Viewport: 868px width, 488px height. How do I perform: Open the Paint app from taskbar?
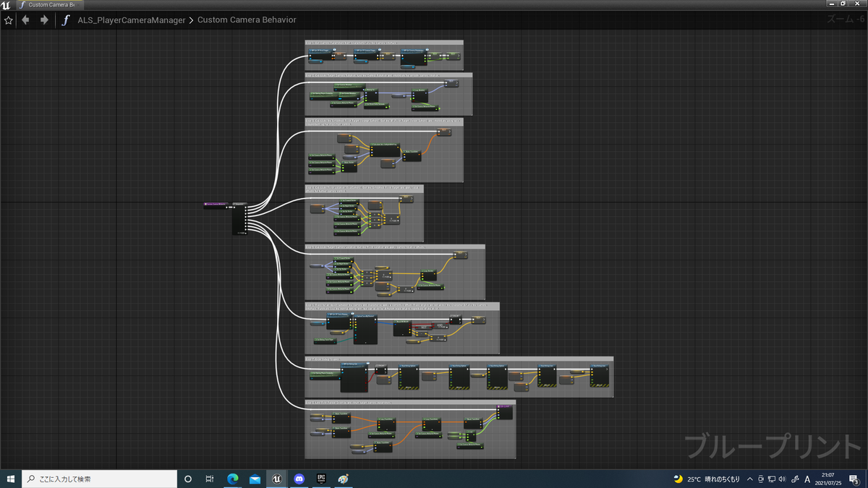click(344, 479)
